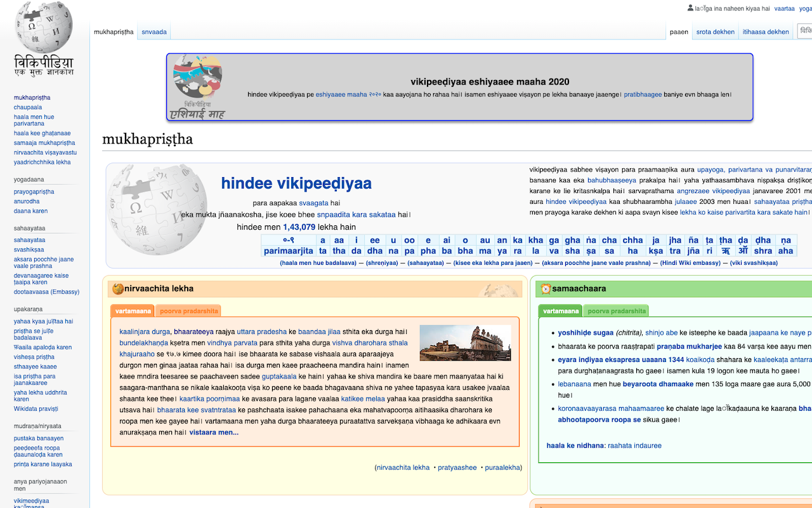Select the mukhaprishtha page tab
Screen dimensions: 812x508
[114, 32]
